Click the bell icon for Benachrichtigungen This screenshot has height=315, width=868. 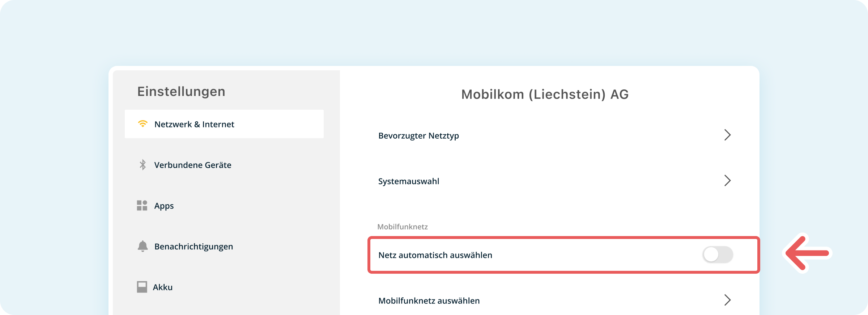pos(143,246)
